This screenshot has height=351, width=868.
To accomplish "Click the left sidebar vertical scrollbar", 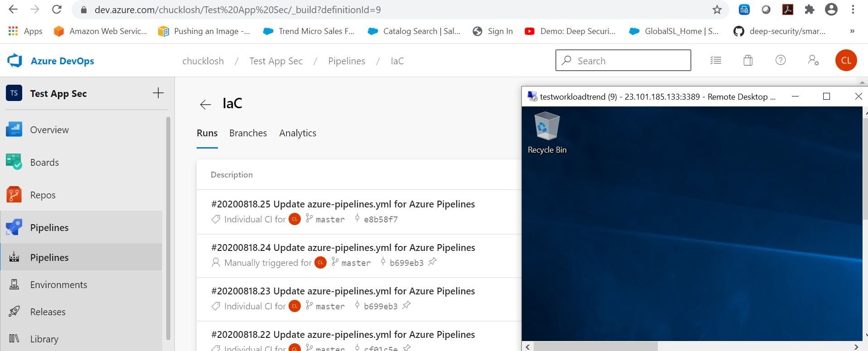I will (x=168, y=228).
